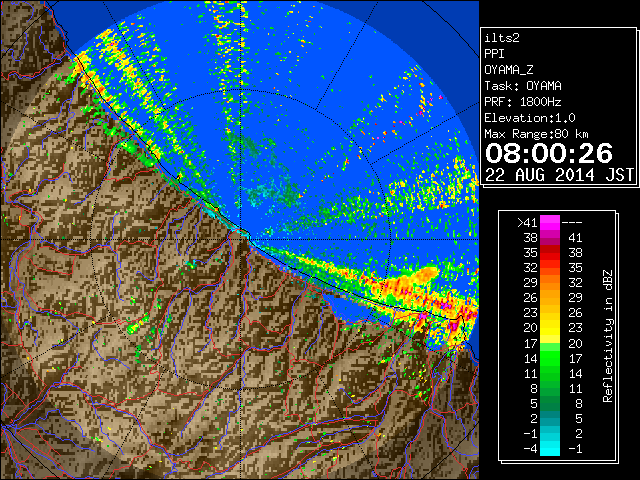
Task: Pick the orange 29–32 dBZ legend swatch
Action: pos(549,282)
